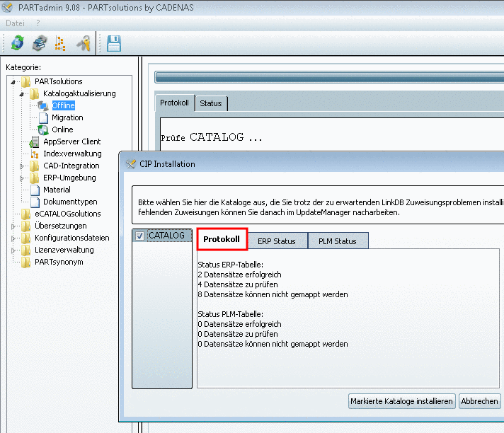
Task: Expand the ERP-Umgebung tree node
Action: pyautogui.click(x=22, y=178)
